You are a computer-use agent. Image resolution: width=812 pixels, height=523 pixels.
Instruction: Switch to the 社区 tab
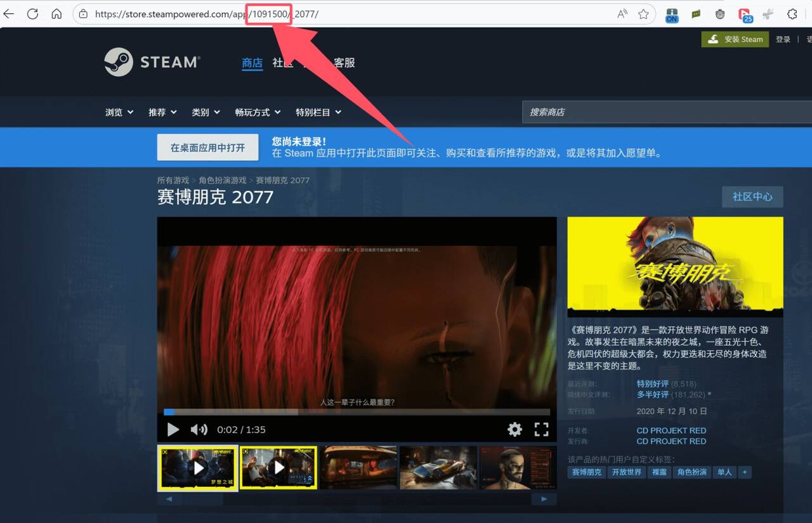284,63
